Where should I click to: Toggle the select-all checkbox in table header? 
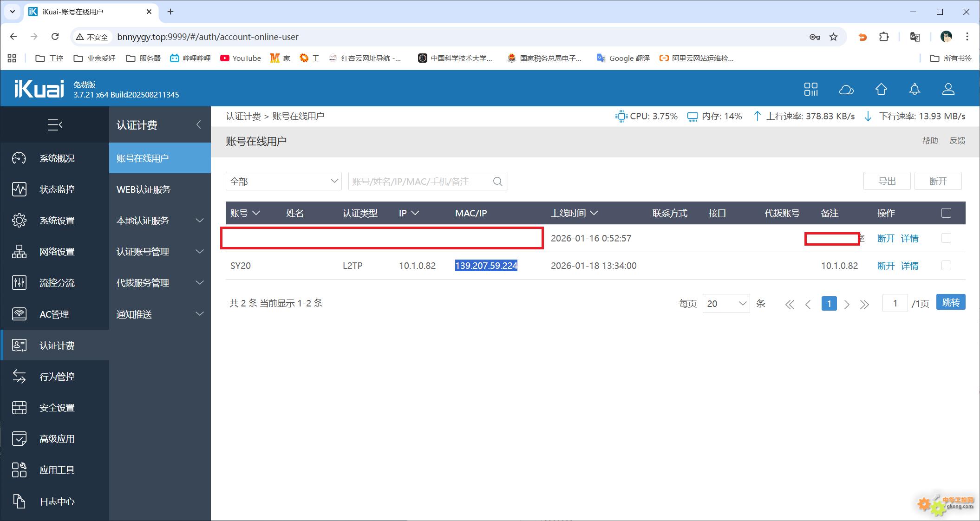tap(946, 213)
